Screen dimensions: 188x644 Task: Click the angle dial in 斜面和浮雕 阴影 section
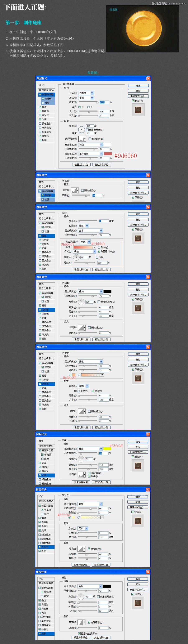tap(81, 130)
